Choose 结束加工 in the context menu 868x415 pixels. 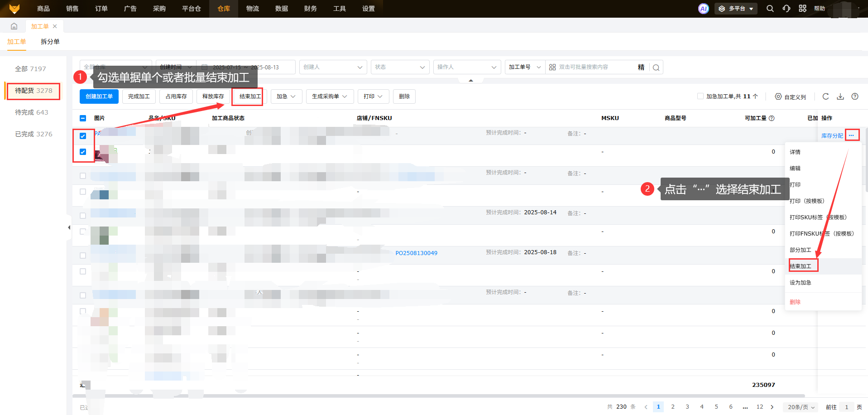coord(823,266)
